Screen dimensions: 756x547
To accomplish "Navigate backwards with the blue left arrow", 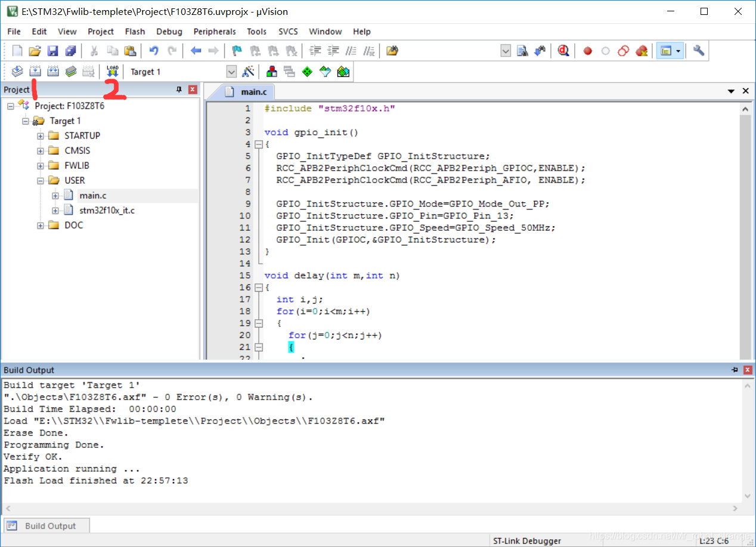I will click(x=196, y=51).
